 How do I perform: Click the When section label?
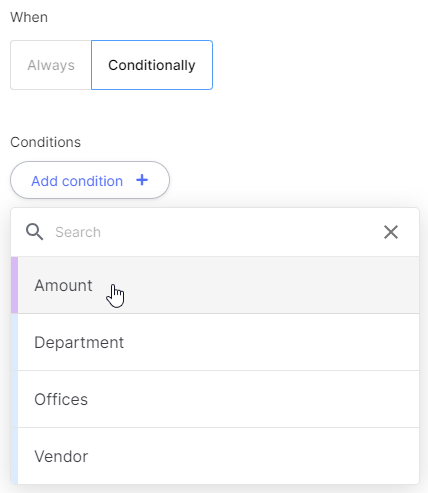(29, 17)
